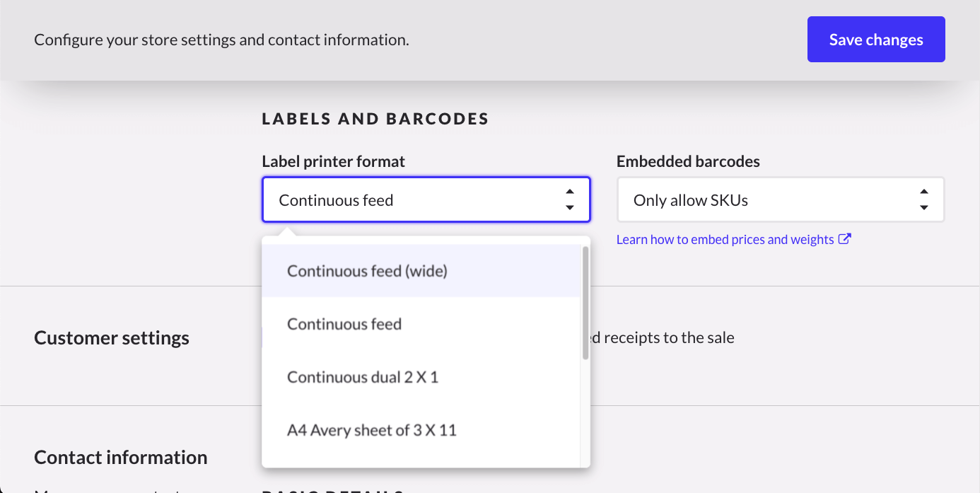Open the Learn how to embed prices link
The width and height of the screenshot is (980, 493).
click(x=725, y=240)
